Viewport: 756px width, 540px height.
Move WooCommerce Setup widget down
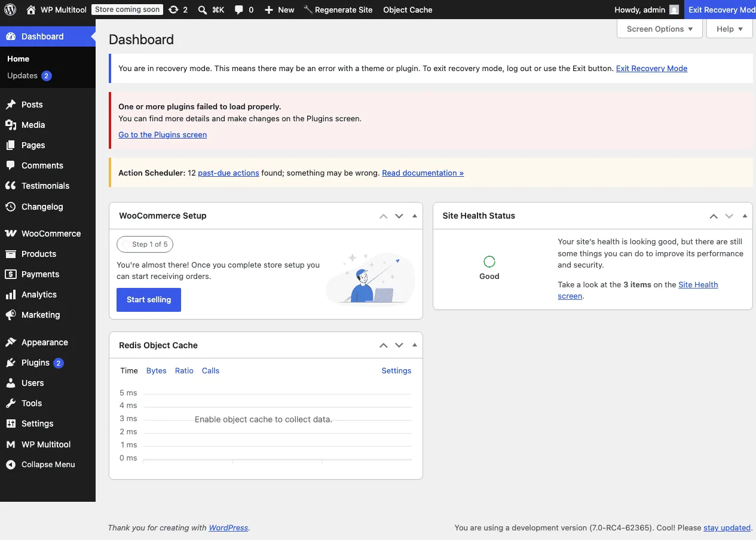click(399, 216)
